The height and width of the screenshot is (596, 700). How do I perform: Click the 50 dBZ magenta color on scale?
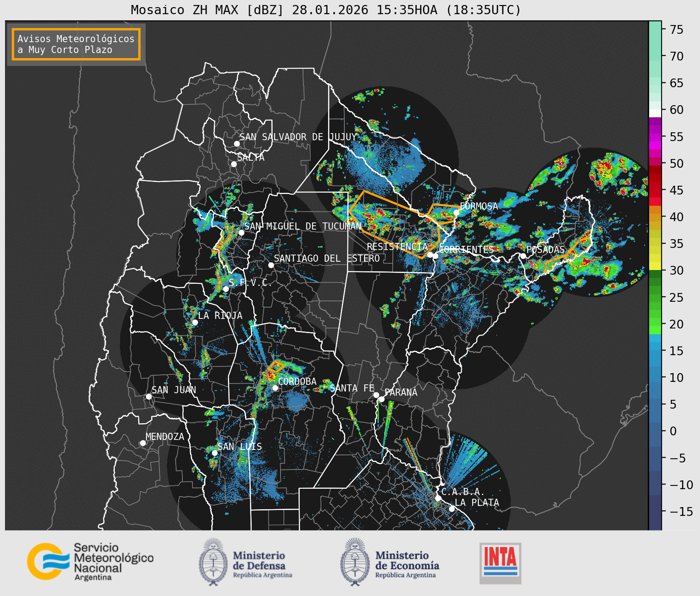(x=655, y=161)
